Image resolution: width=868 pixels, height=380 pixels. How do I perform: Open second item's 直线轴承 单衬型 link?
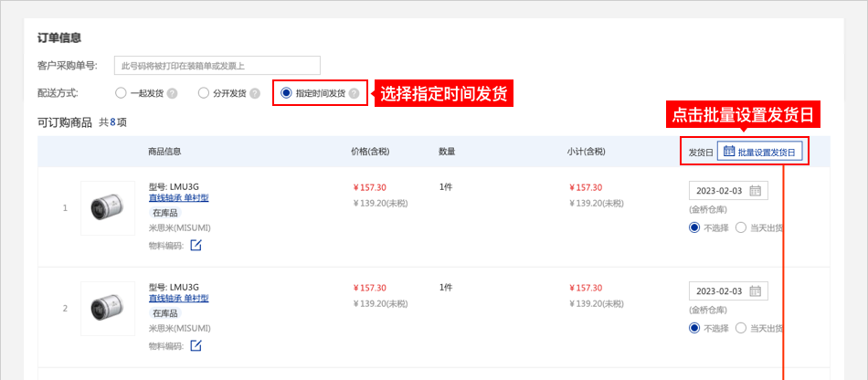tap(178, 298)
